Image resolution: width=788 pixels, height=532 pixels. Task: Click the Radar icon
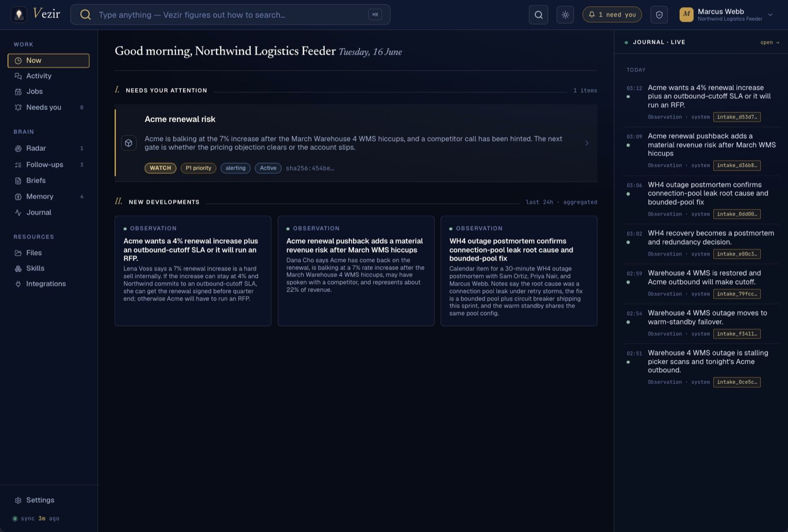[x=18, y=148]
